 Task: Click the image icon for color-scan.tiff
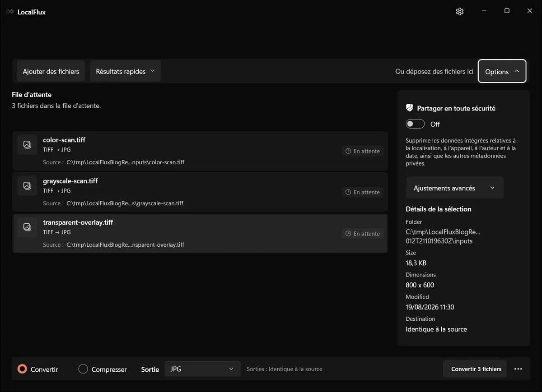[x=27, y=144]
